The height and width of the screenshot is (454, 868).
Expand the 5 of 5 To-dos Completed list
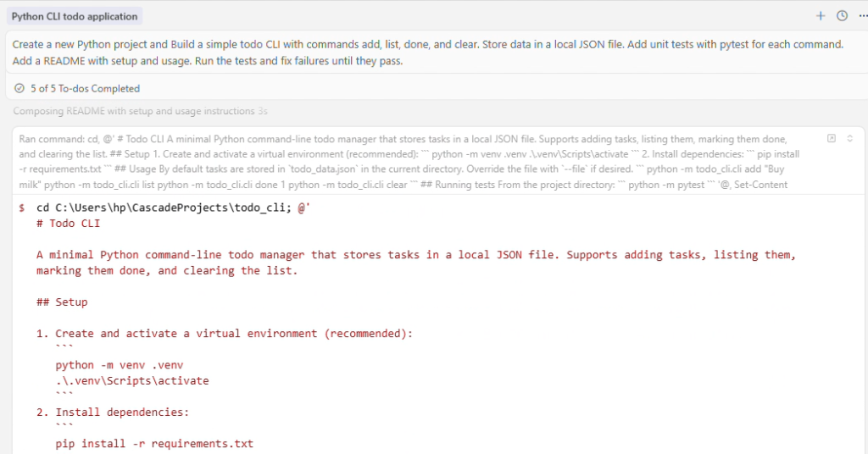(85, 88)
